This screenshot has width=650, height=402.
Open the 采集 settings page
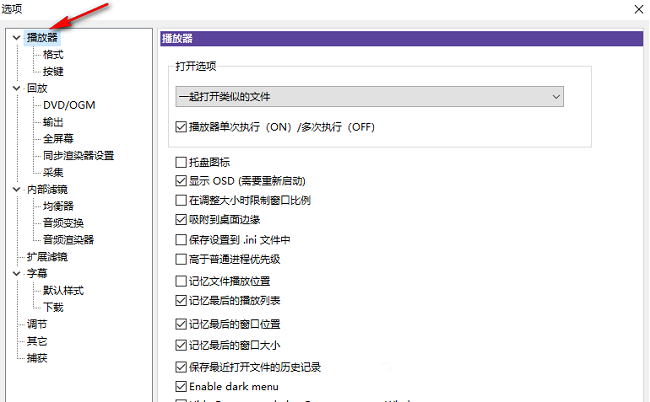click(x=53, y=172)
